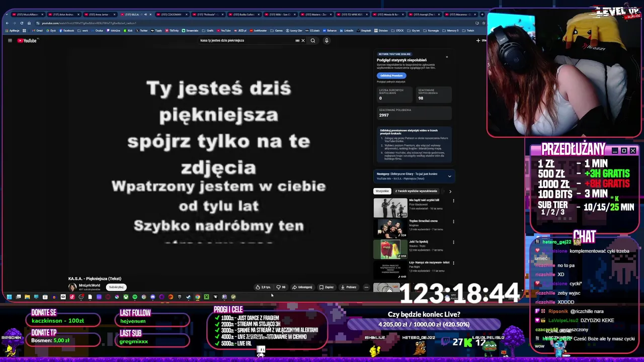Open the Games bookmarks folder

point(277,31)
